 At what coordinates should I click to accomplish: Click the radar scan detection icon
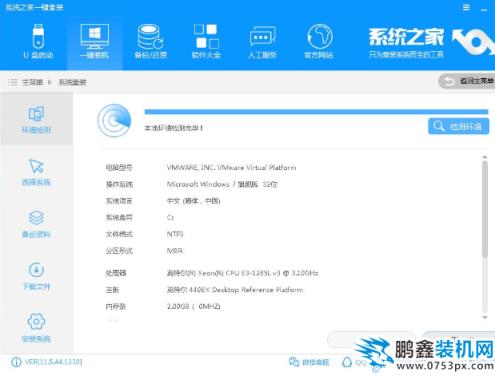114,121
